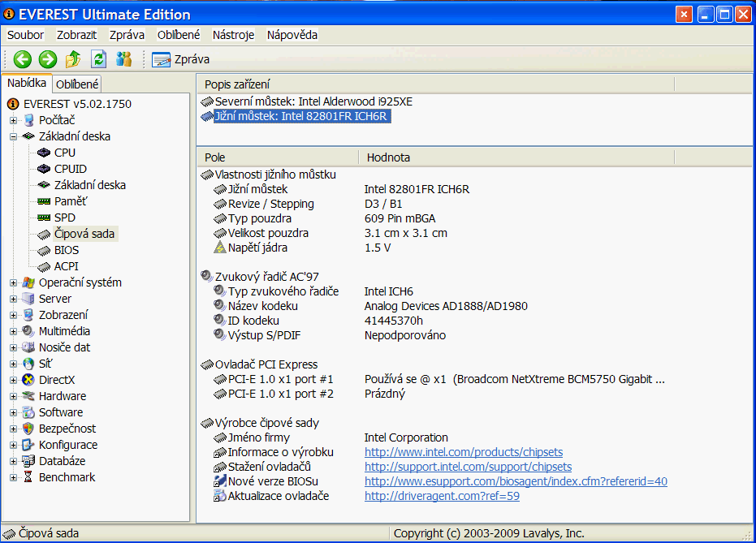This screenshot has height=543, width=756.
Task: Open the driveragent.com driver update link
Action: point(442,496)
